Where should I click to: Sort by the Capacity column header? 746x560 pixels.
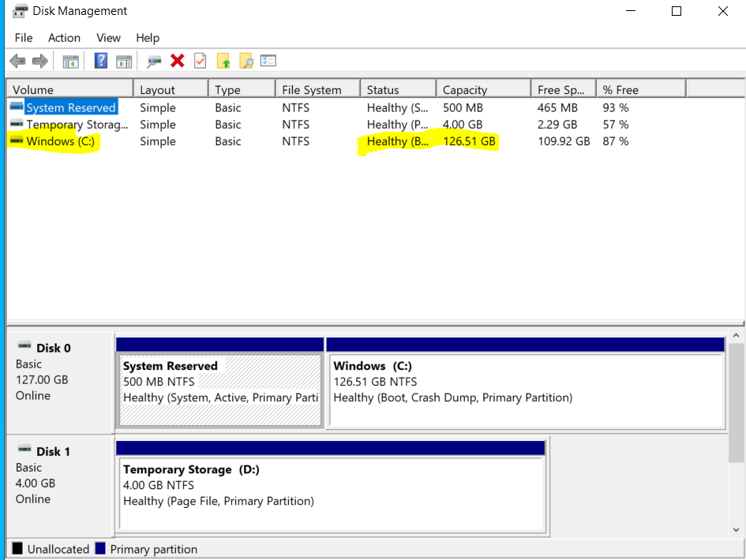coord(484,89)
